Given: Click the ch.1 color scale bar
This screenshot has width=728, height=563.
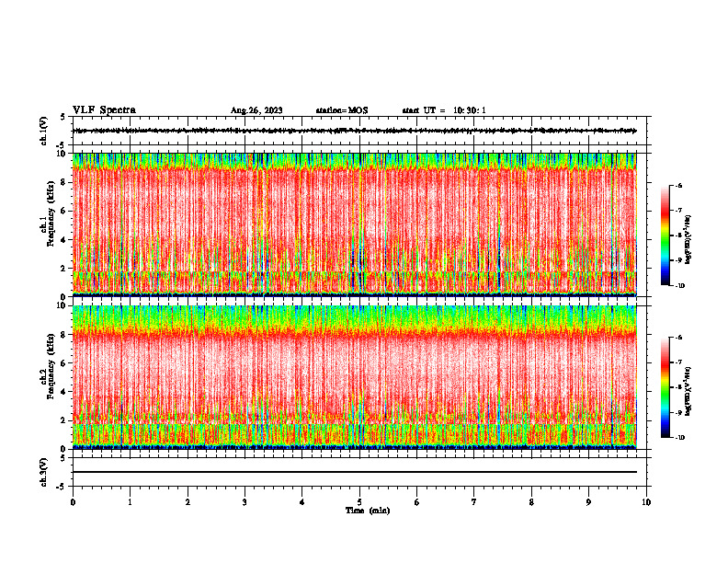Looking at the screenshot, I should tap(665, 236).
